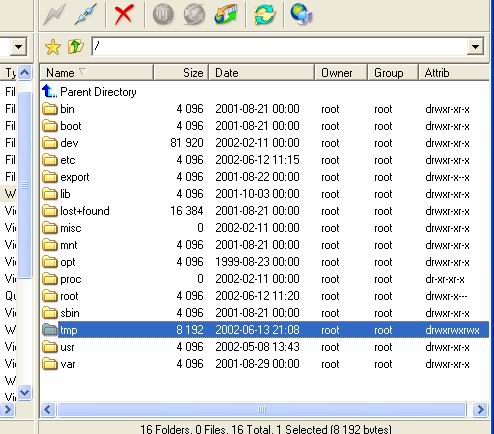Click the globe with arrows transfer icon
This screenshot has height=434, width=494.
226,15
